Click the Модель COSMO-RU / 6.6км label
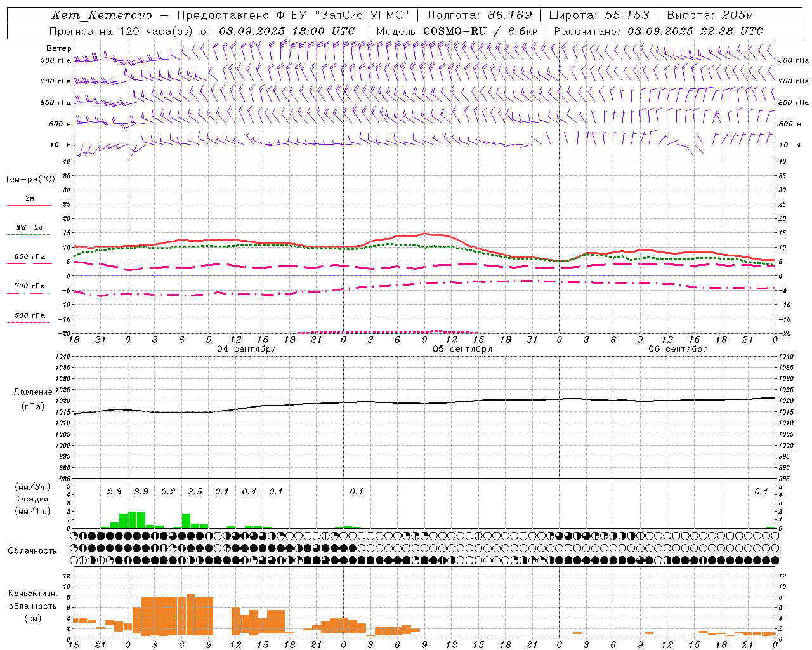 457,31
